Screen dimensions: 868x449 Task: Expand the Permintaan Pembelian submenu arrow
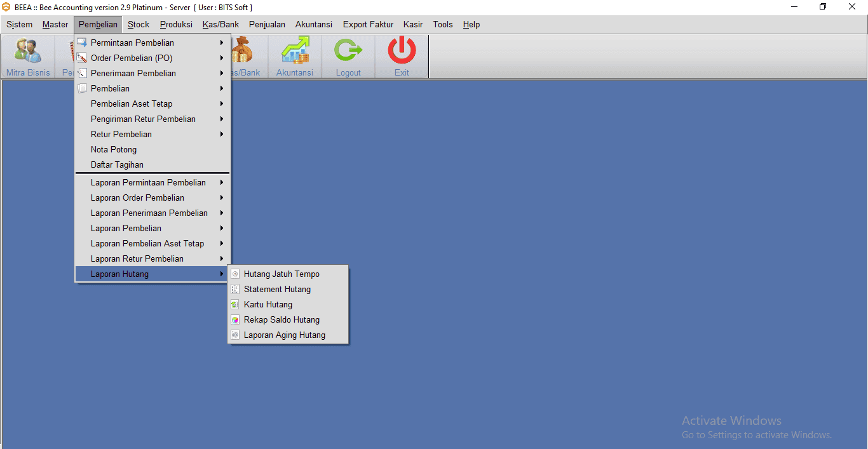pos(222,43)
